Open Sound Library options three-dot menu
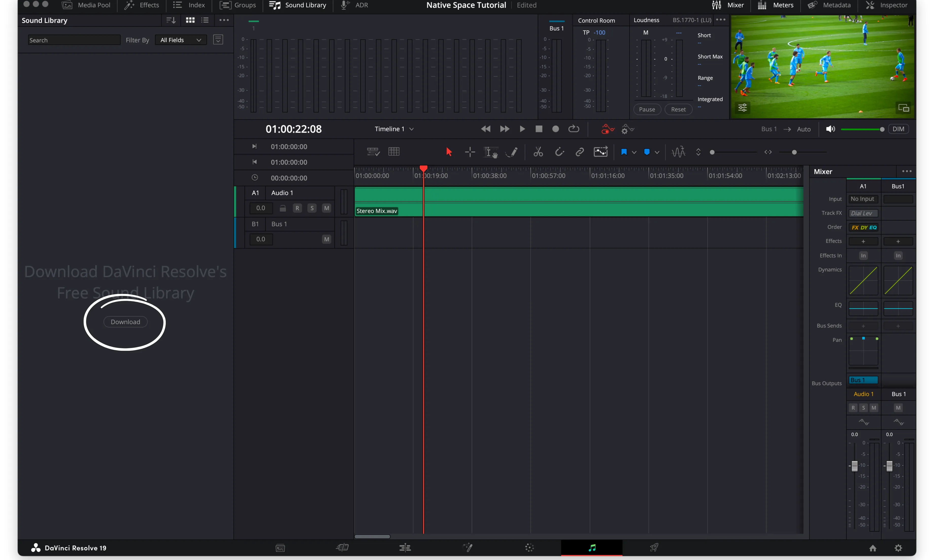 tap(224, 20)
